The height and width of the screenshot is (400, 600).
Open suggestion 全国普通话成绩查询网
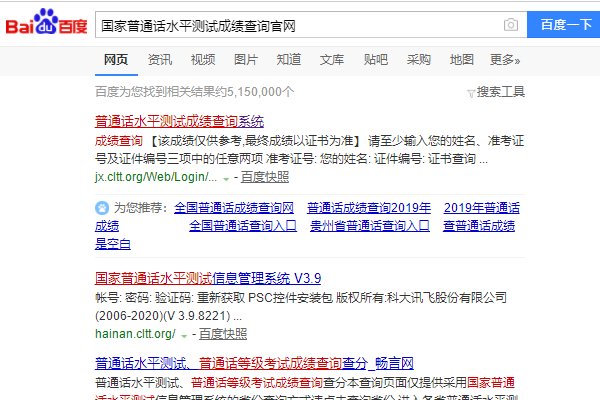tap(234, 208)
